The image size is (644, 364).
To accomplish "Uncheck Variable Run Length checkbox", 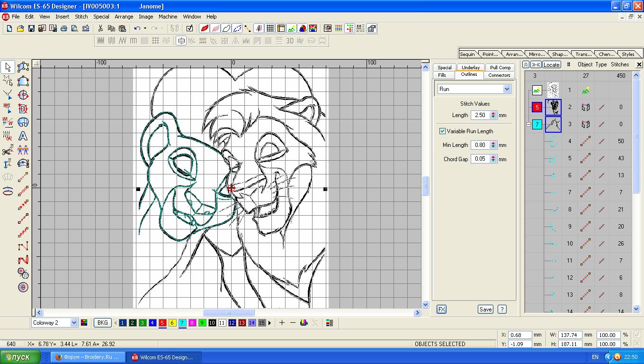I will [x=442, y=131].
